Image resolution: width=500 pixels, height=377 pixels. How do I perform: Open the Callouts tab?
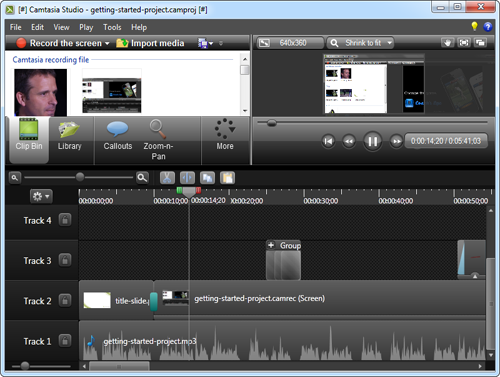(x=118, y=135)
